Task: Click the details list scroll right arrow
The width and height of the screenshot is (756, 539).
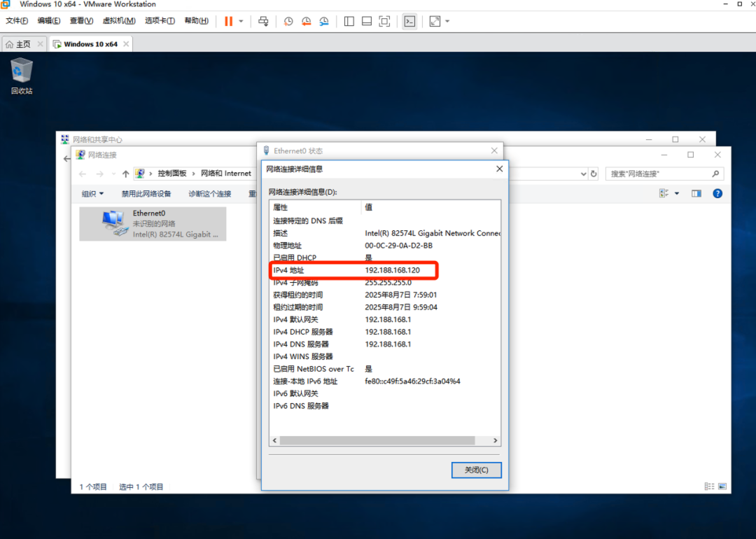Action: (x=495, y=440)
